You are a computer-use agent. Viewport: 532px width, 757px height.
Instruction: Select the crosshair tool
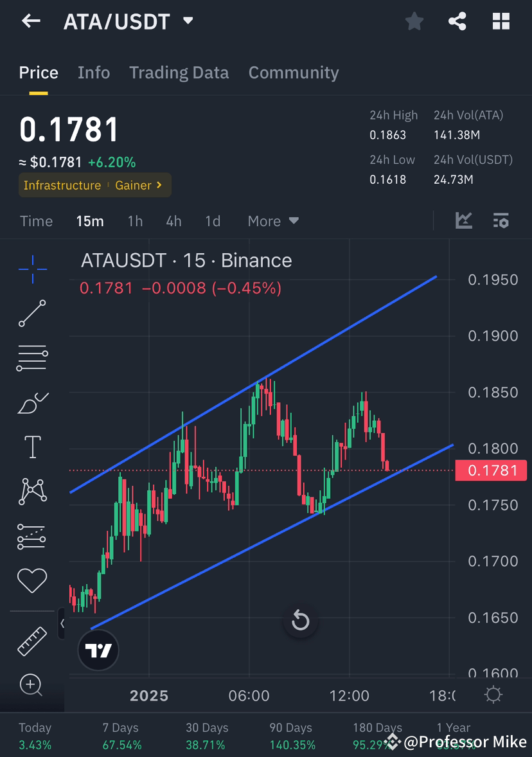(x=33, y=269)
